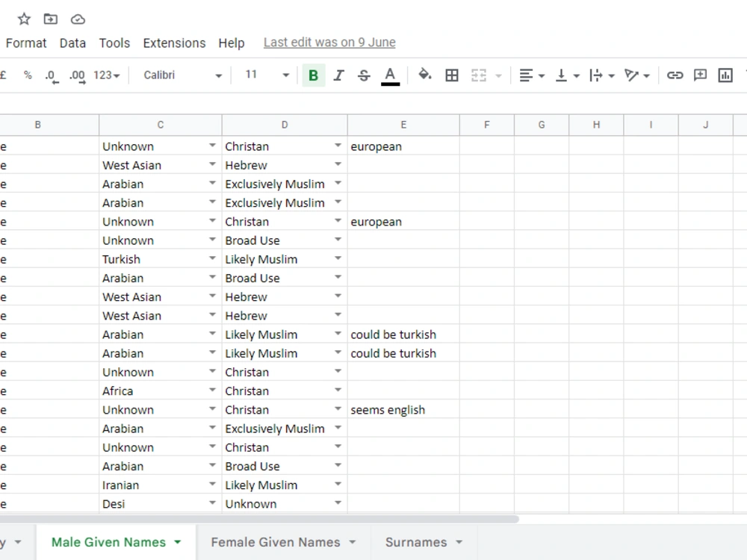Toggle italic formatting
The image size is (747, 560).
[338, 75]
